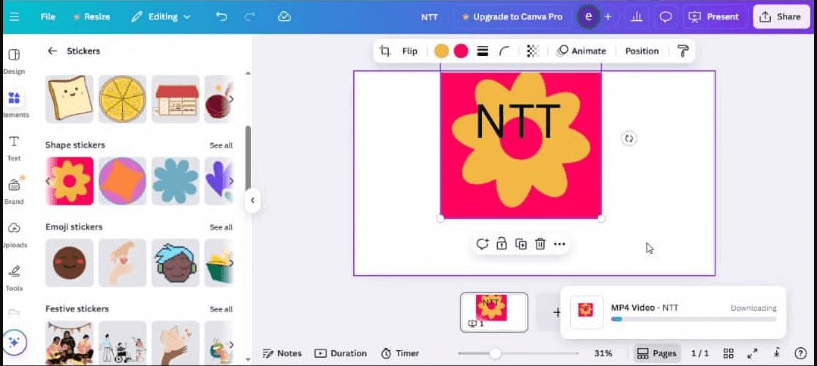Open the more options ellipsis
This screenshot has height=366, width=817.
[560, 244]
